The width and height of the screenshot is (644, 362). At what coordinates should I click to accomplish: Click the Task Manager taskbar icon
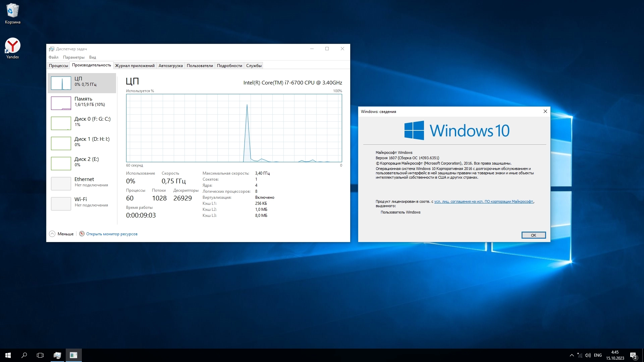point(57,355)
